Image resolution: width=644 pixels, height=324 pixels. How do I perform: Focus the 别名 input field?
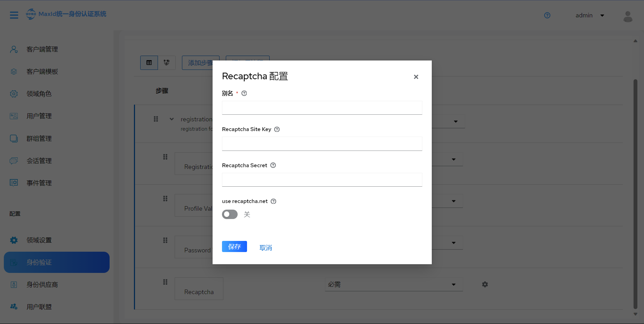[322, 108]
